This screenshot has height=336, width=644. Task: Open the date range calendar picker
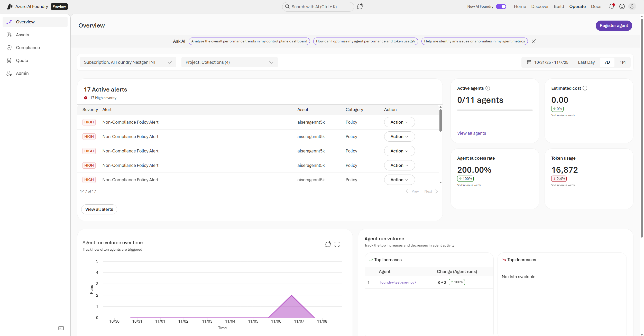pyautogui.click(x=529, y=62)
